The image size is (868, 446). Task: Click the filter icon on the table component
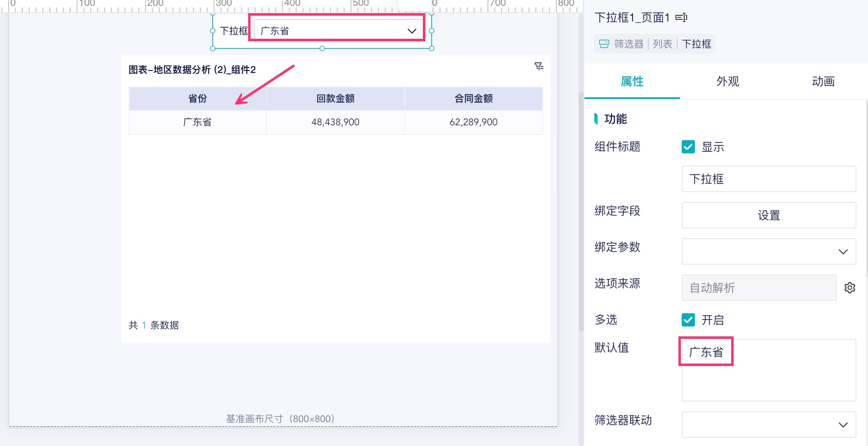(x=539, y=66)
